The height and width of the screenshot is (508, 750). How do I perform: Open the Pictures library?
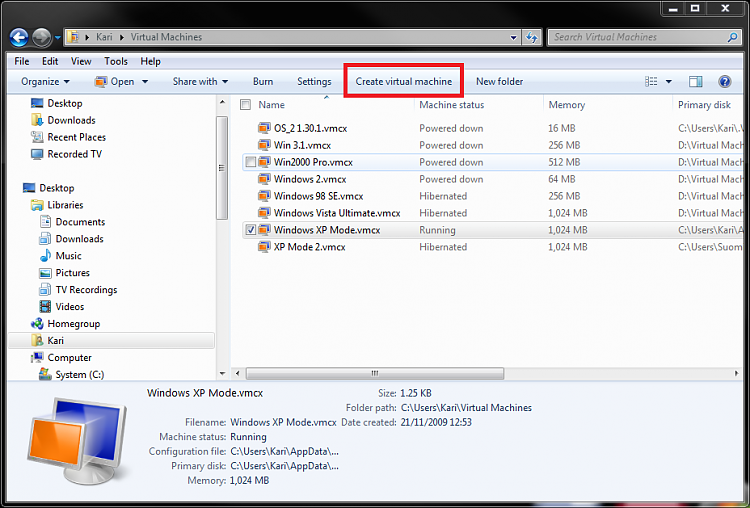coord(73,273)
